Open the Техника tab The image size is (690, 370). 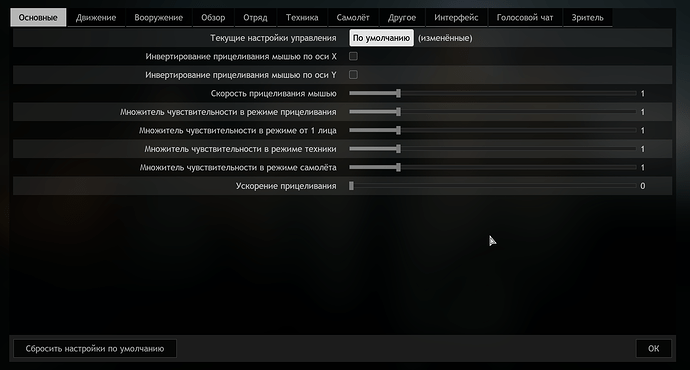(302, 18)
